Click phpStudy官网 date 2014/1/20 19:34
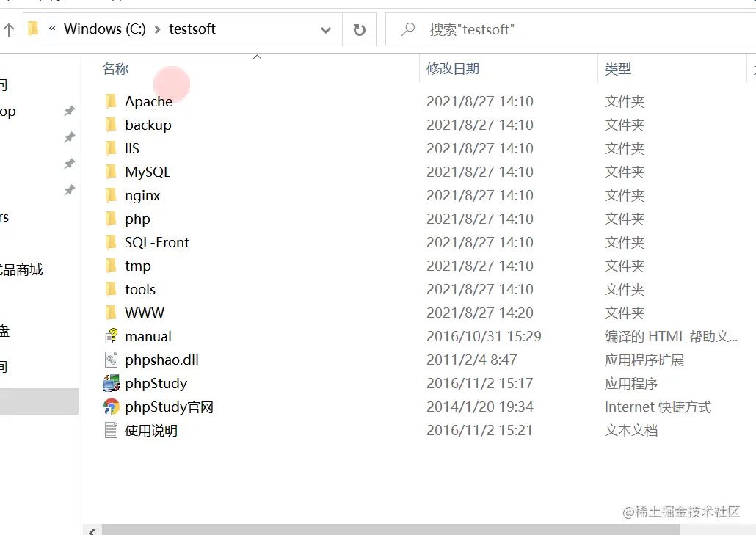 (480, 407)
